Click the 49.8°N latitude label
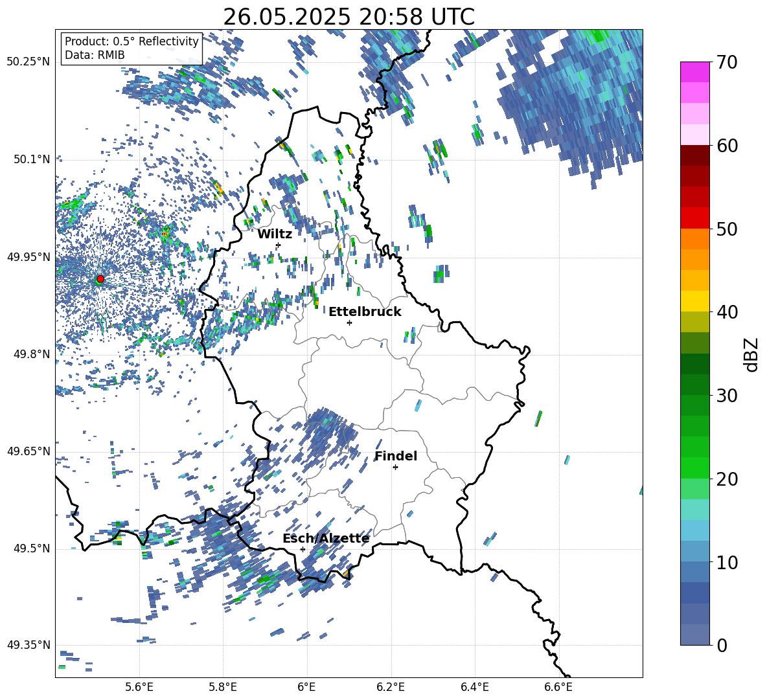Screen dimensions: 767x700 [x=32, y=354]
